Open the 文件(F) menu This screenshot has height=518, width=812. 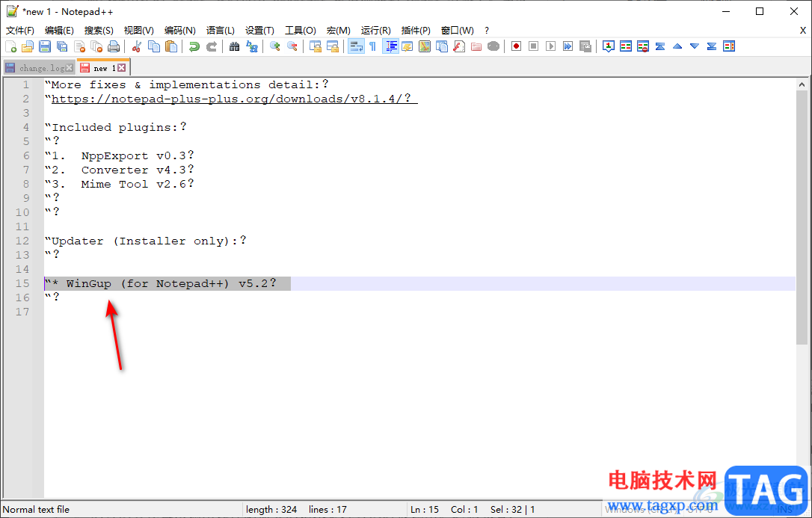pos(20,31)
